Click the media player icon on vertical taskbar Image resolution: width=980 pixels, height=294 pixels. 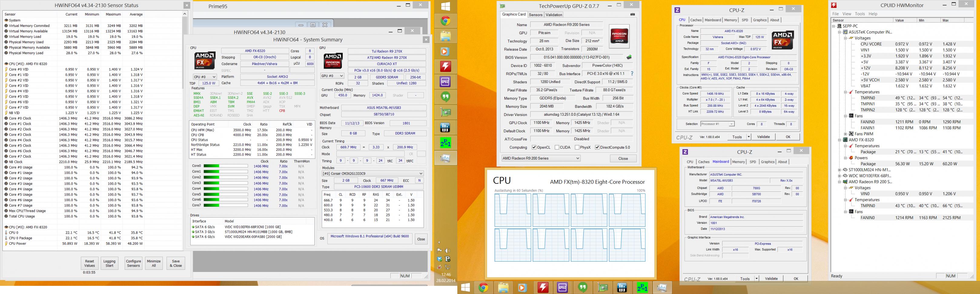(445, 51)
